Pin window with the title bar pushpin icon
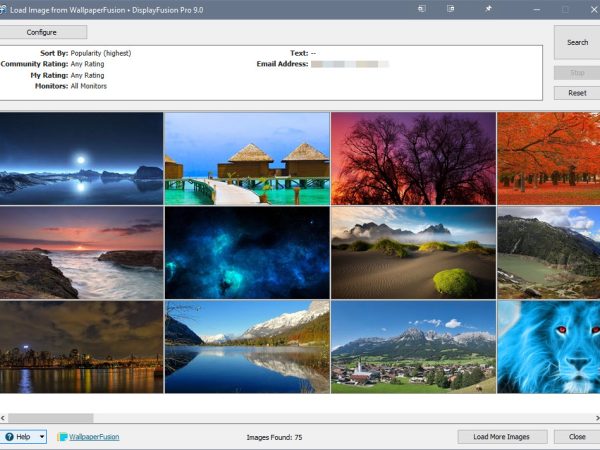Viewport: 600px width, 450px height. (x=488, y=9)
